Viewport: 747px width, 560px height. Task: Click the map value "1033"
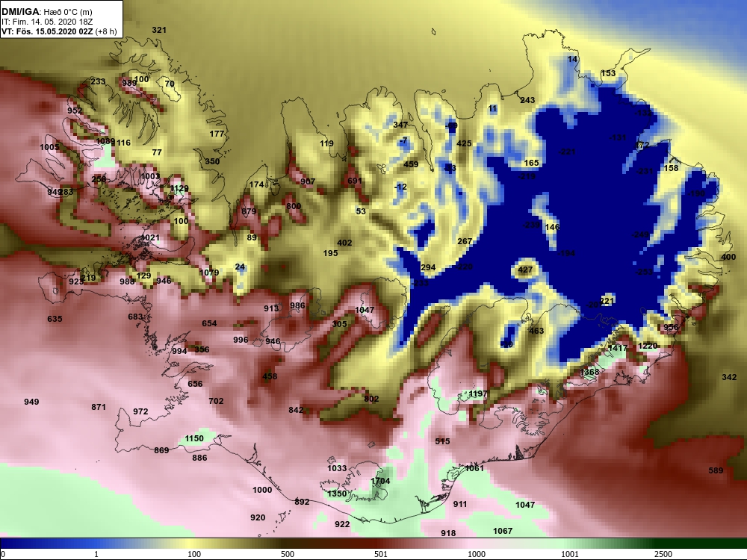click(337, 468)
